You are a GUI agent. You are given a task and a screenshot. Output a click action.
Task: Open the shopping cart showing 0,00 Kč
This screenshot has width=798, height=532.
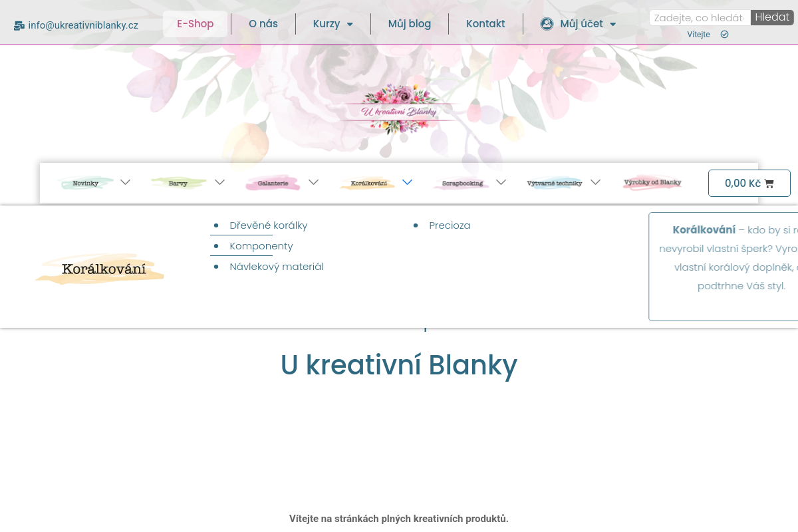click(x=749, y=183)
